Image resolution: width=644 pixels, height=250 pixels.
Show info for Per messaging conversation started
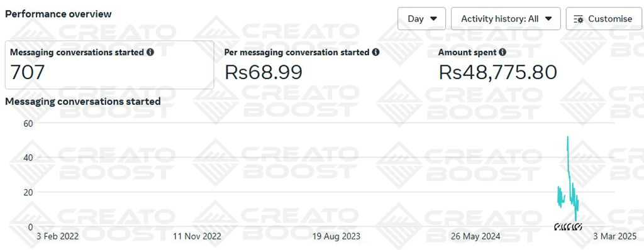tap(375, 52)
